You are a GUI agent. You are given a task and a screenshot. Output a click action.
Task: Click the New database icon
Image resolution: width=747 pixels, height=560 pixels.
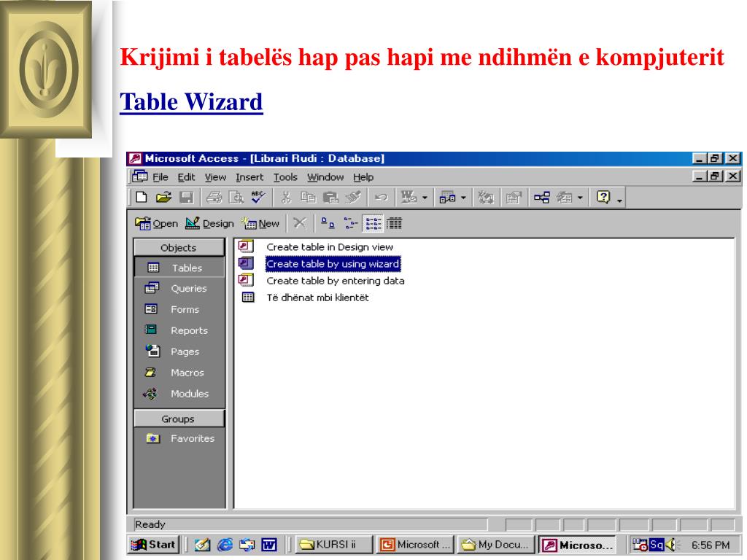tap(142, 197)
